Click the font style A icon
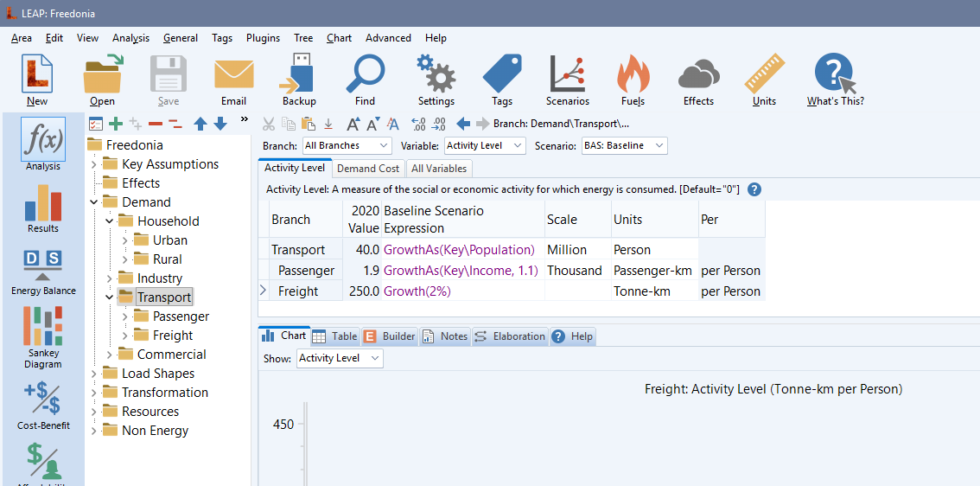 [392, 124]
